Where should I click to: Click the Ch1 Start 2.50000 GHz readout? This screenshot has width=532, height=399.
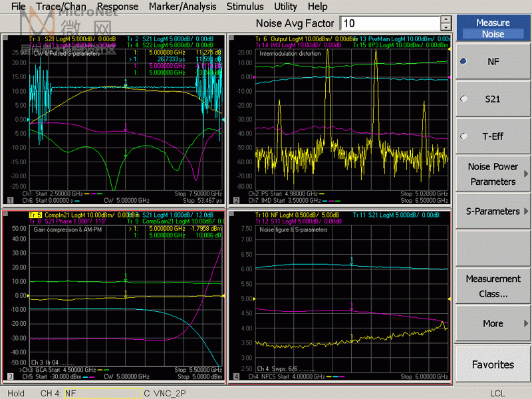coord(53,194)
